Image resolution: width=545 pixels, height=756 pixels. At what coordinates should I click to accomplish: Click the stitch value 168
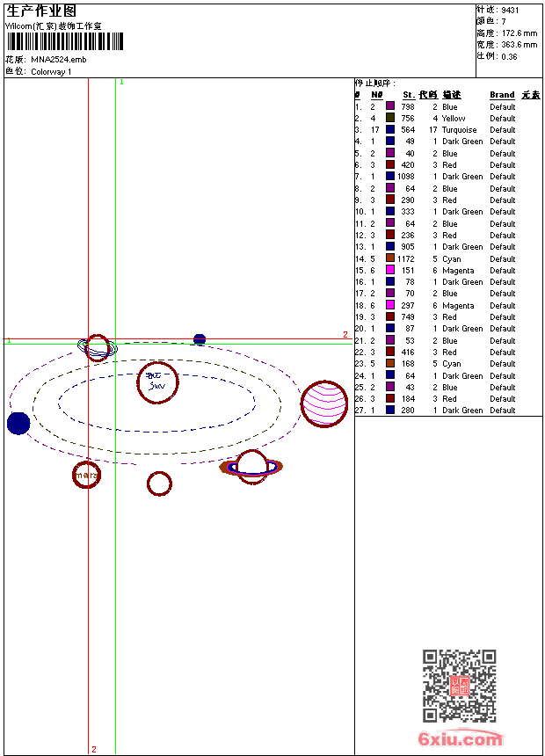tap(408, 364)
